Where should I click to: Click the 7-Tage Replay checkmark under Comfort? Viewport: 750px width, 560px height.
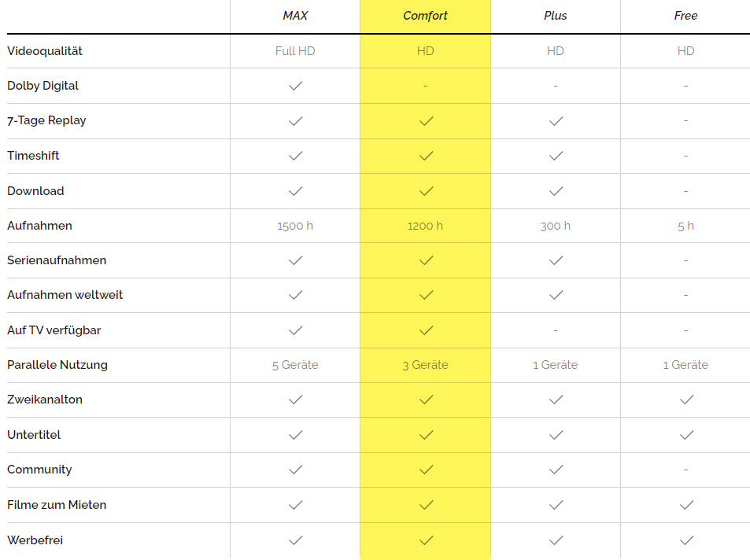tap(426, 121)
